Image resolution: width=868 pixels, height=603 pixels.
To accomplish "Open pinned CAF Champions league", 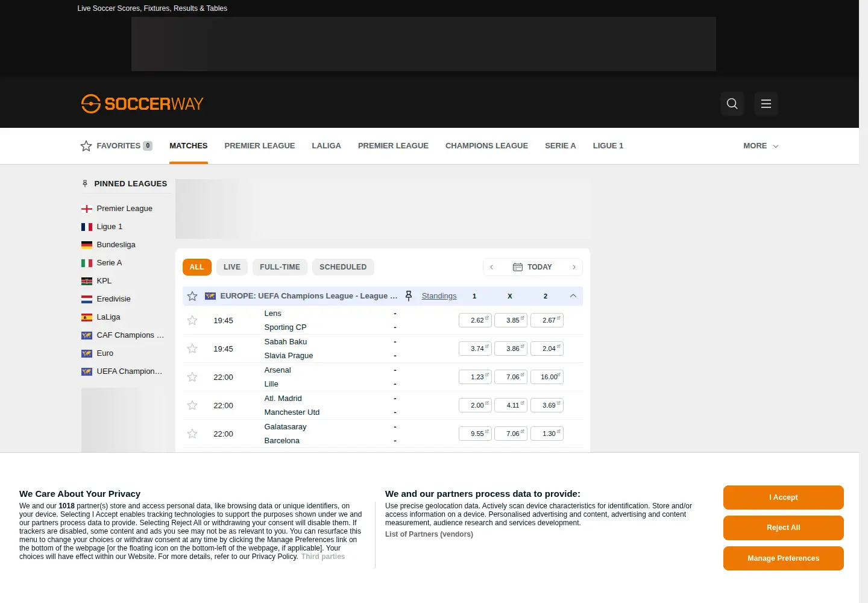I will click(123, 335).
